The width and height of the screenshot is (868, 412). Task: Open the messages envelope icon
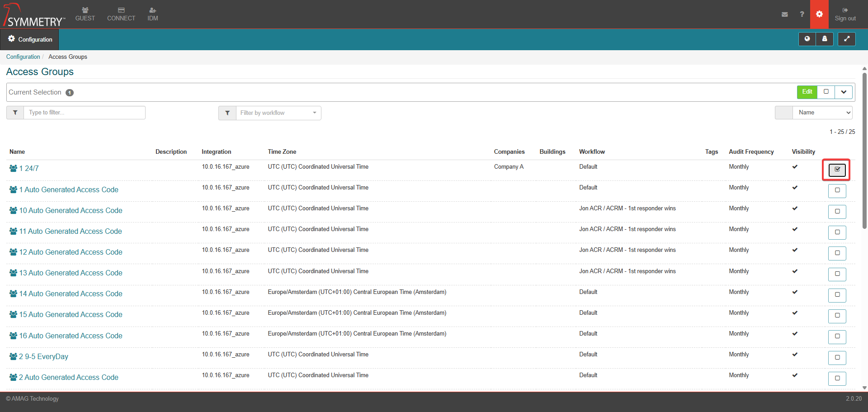[x=784, y=14]
